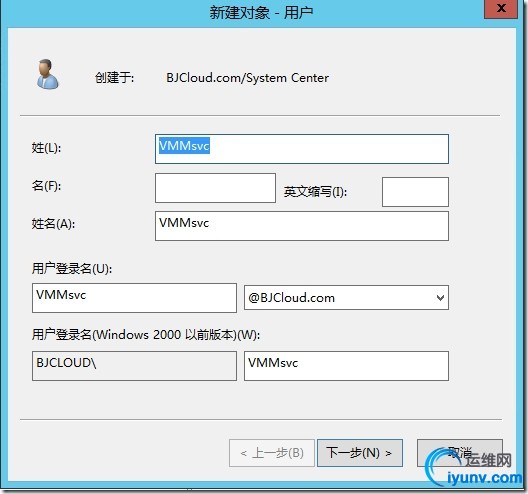528x494 pixels.
Task: Click the 创建于: label
Action: coord(114,78)
